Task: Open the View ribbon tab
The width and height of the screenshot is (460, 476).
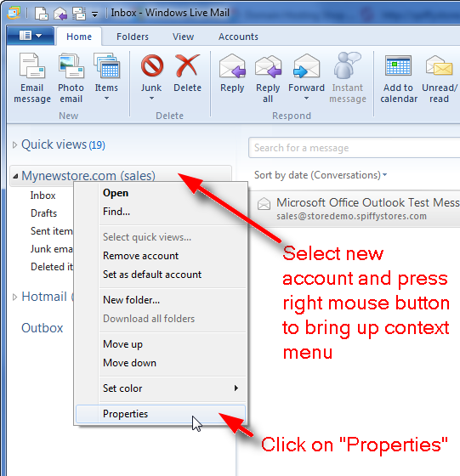Action: (x=183, y=37)
